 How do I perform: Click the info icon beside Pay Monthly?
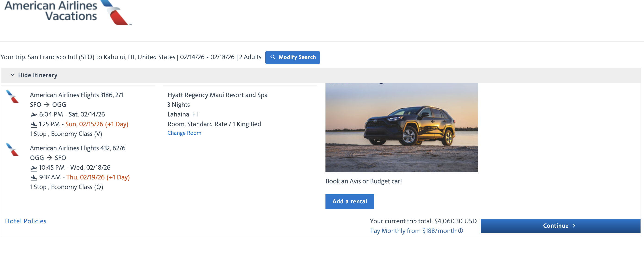(461, 231)
